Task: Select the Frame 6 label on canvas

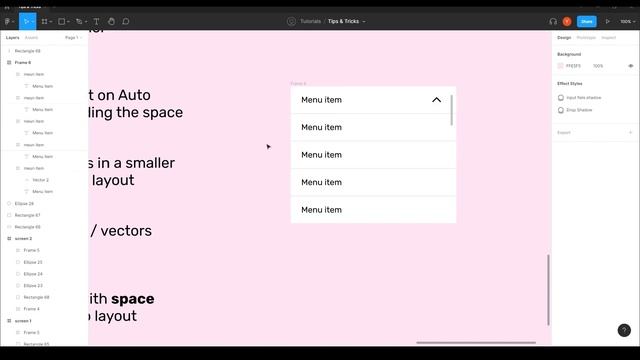Action: click(x=298, y=83)
